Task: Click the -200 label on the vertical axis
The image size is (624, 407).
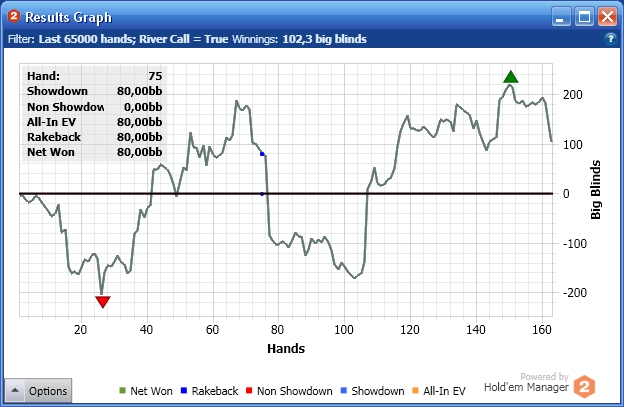Action: click(x=575, y=292)
